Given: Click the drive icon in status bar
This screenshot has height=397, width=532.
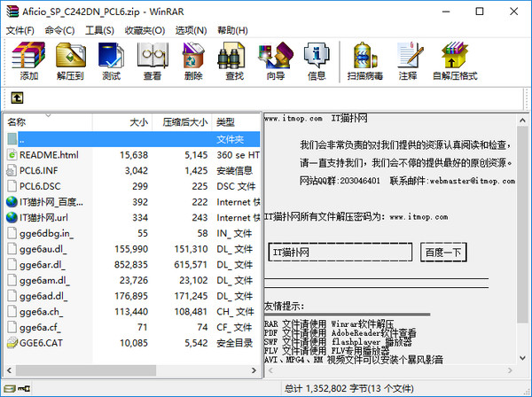Looking at the screenshot, I should pyautogui.click(x=10, y=388).
